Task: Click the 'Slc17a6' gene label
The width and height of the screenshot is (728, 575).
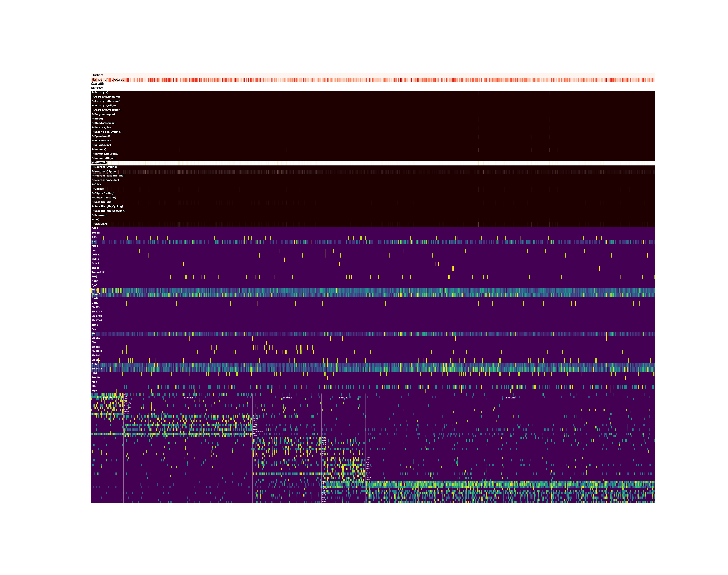Action: point(97,320)
